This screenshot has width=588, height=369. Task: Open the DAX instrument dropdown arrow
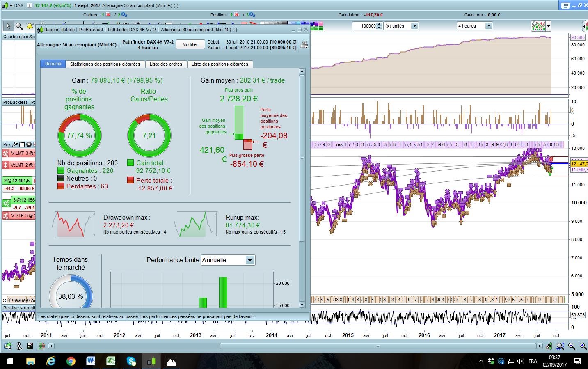11,5
